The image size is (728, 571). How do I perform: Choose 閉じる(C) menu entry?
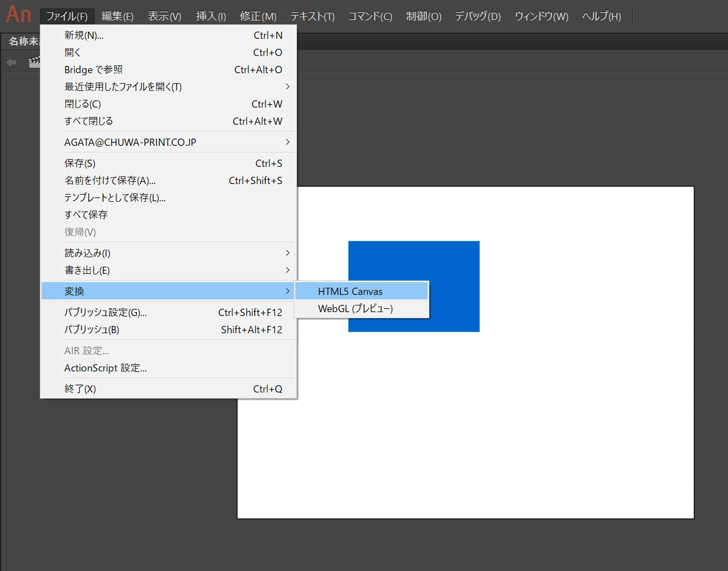169,104
